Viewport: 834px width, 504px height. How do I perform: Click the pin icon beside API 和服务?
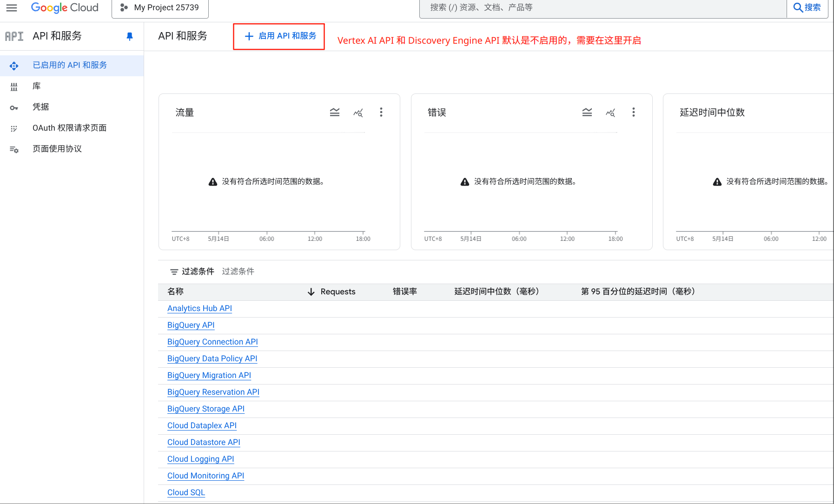(130, 36)
